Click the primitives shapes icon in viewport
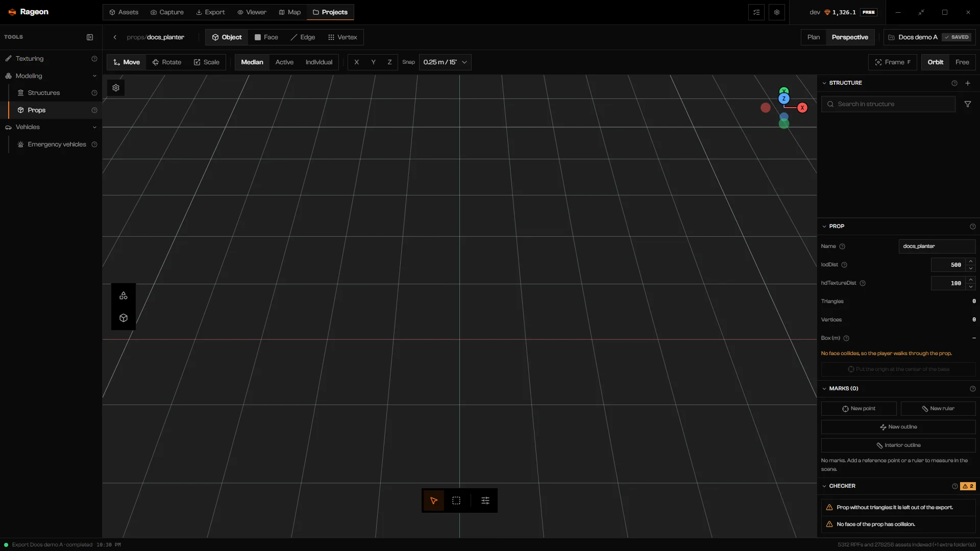This screenshot has height=551, width=980. 124,295
